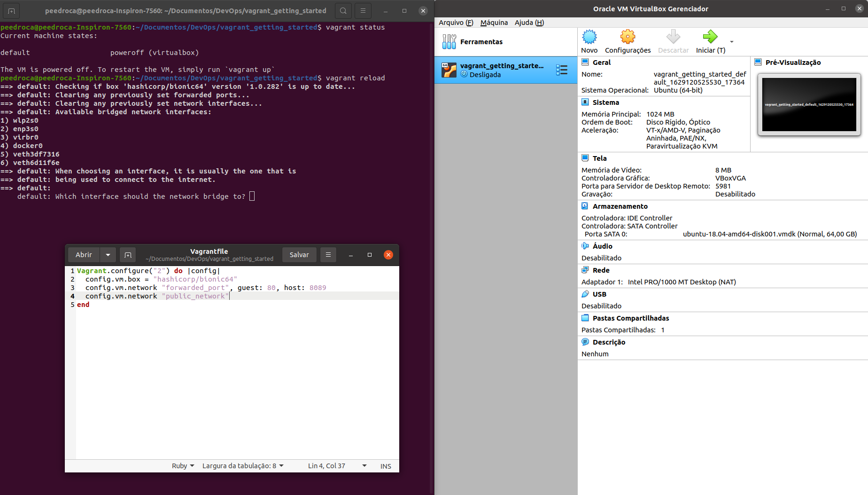Click the "forwarded_port" string on line 3
868x495 pixels.
click(195, 288)
